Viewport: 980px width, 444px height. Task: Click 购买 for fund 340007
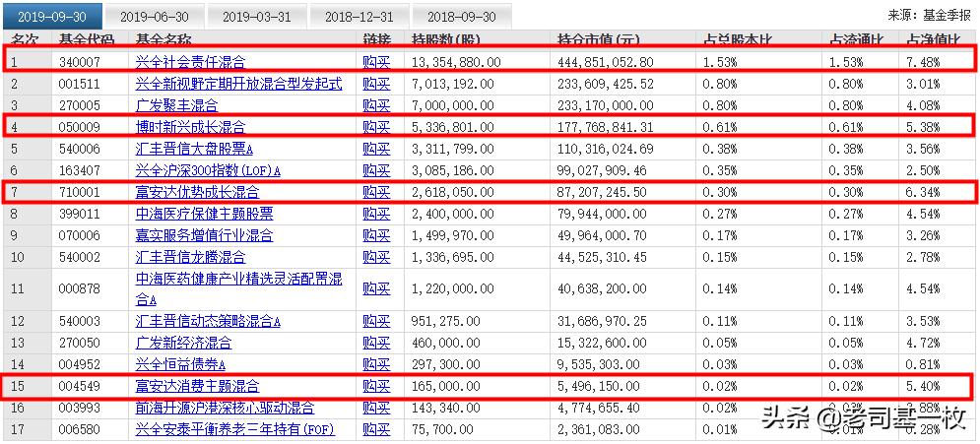(x=377, y=62)
